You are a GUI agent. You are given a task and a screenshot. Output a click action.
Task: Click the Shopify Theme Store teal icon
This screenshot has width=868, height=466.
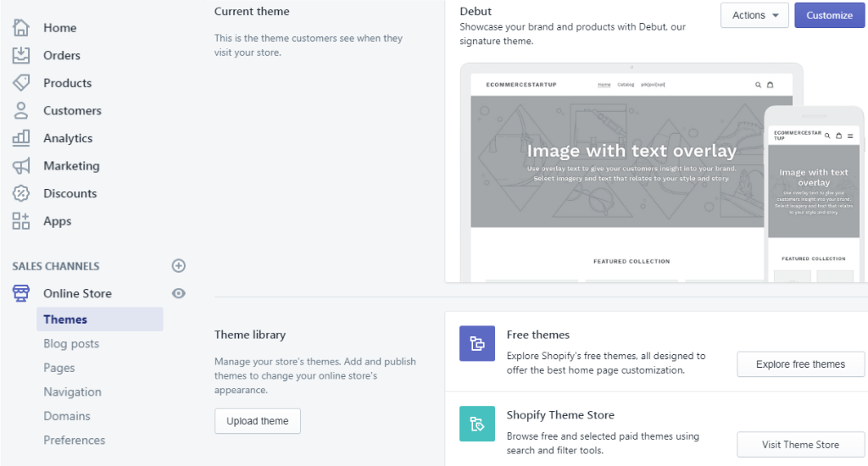[x=477, y=424]
